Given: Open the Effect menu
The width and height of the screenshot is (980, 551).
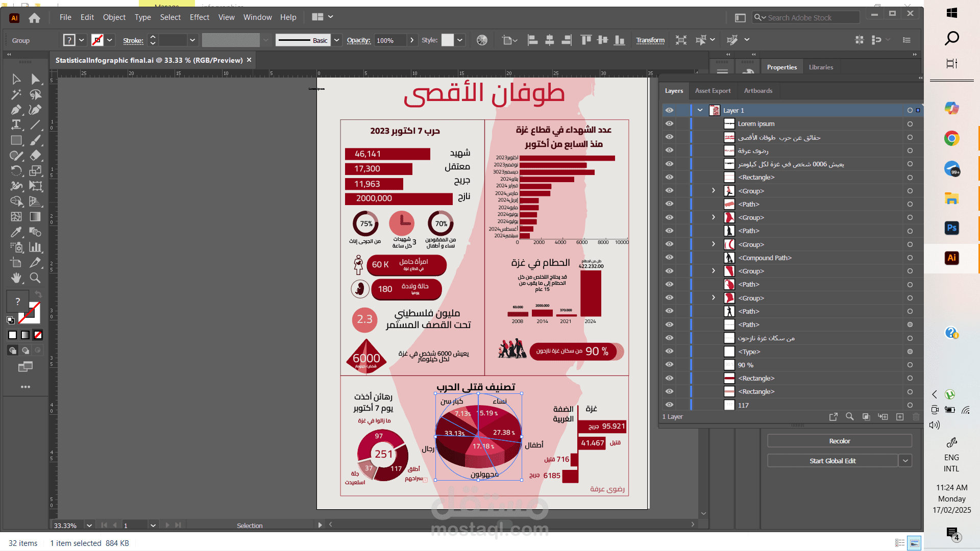Looking at the screenshot, I should tap(199, 17).
